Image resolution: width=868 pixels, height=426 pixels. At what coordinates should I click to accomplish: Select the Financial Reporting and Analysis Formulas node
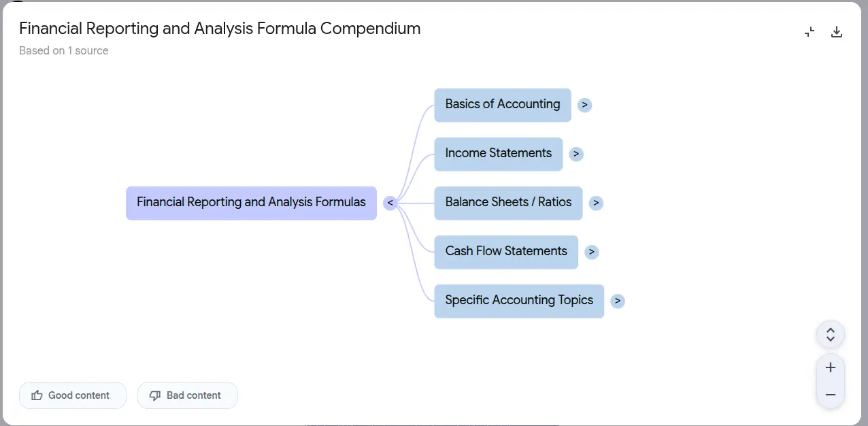[x=251, y=203]
